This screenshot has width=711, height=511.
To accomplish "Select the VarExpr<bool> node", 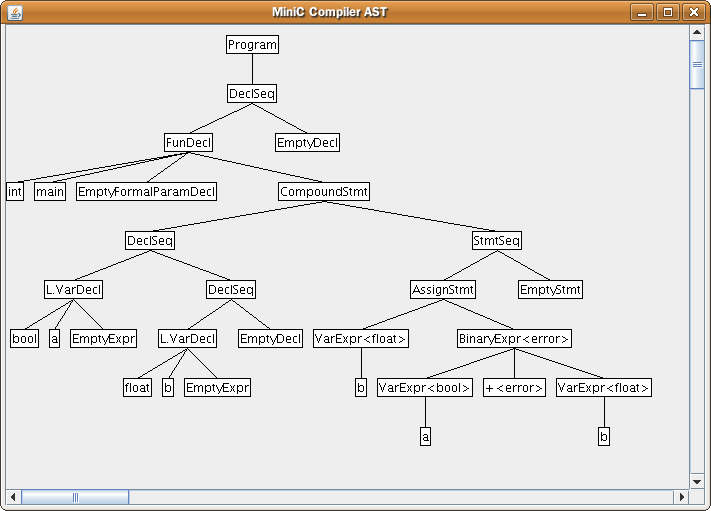I will (425, 388).
